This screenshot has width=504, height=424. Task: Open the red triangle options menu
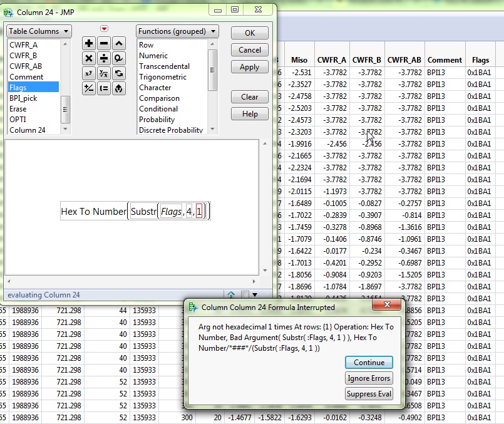(104, 28)
